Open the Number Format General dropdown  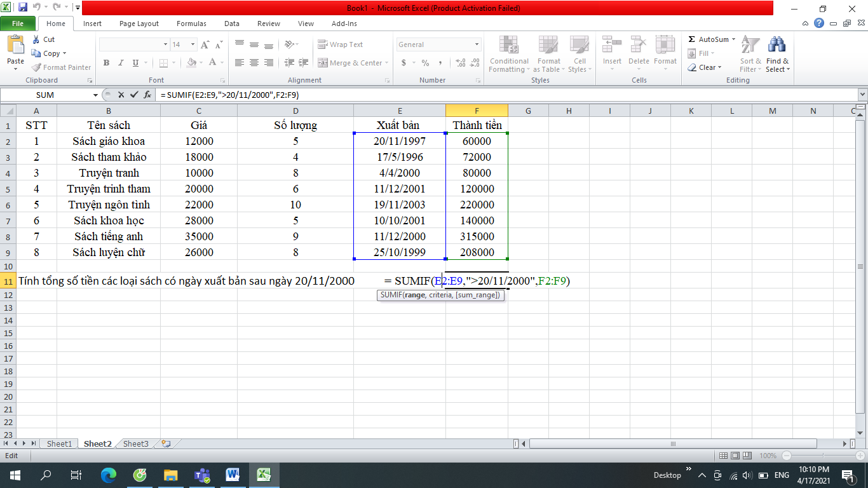477,44
